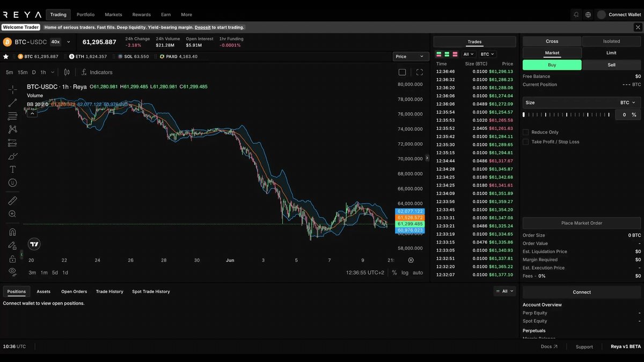The image size is (644, 362).
Task: Select the brush drawing tool
Action: point(12,156)
